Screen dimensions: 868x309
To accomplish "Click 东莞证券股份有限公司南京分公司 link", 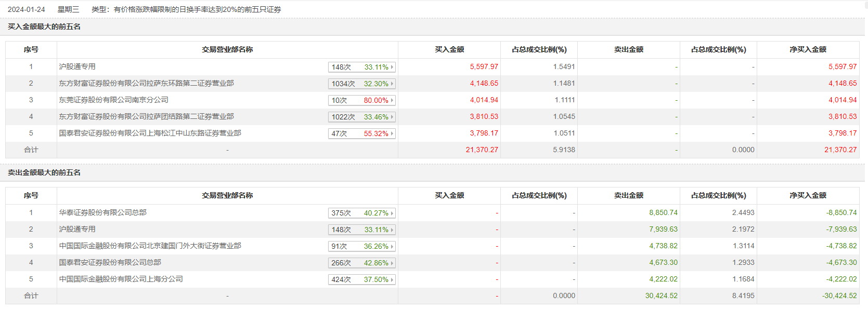I will click(x=113, y=100).
